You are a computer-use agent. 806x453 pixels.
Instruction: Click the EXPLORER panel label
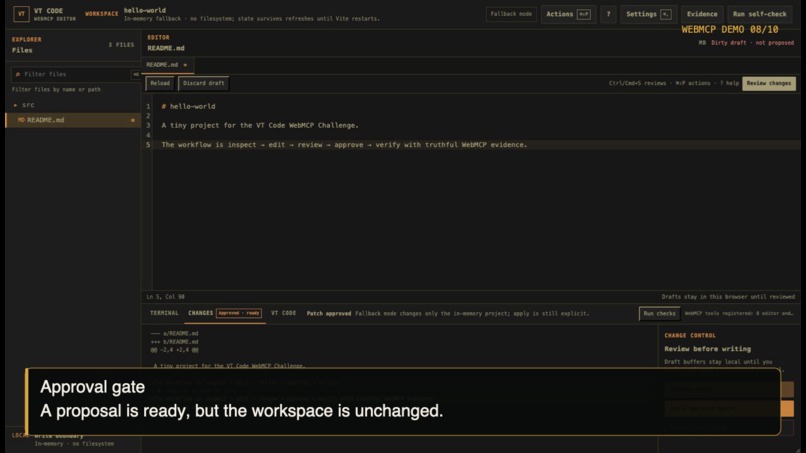[27, 40]
